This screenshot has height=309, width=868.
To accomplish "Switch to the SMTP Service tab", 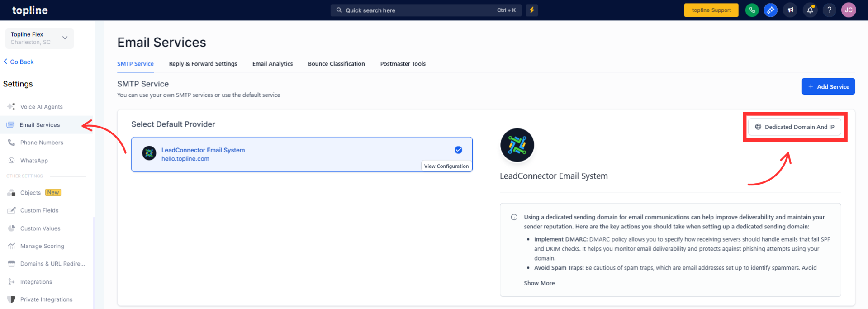I will (135, 64).
